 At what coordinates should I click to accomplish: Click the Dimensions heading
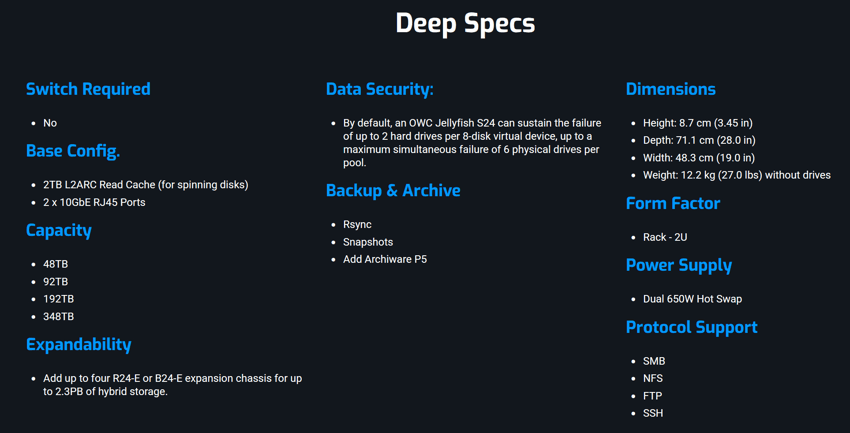tap(671, 89)
